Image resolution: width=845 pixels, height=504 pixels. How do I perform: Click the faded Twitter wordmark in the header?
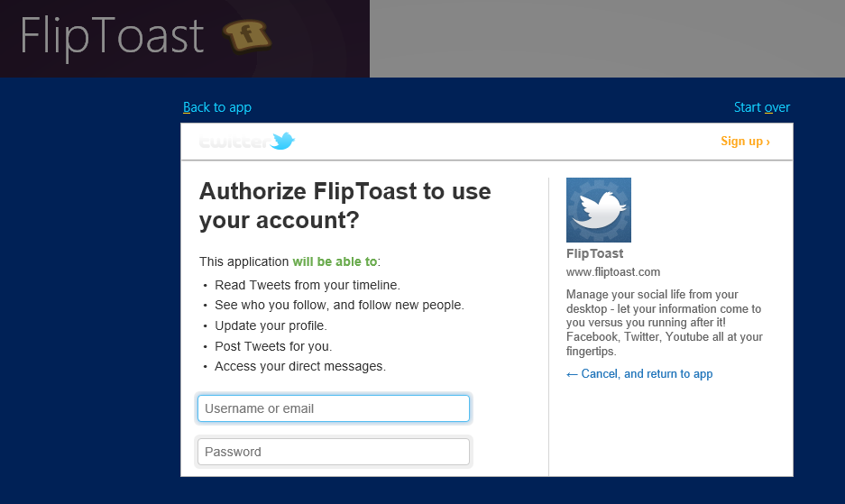(233, 142)
